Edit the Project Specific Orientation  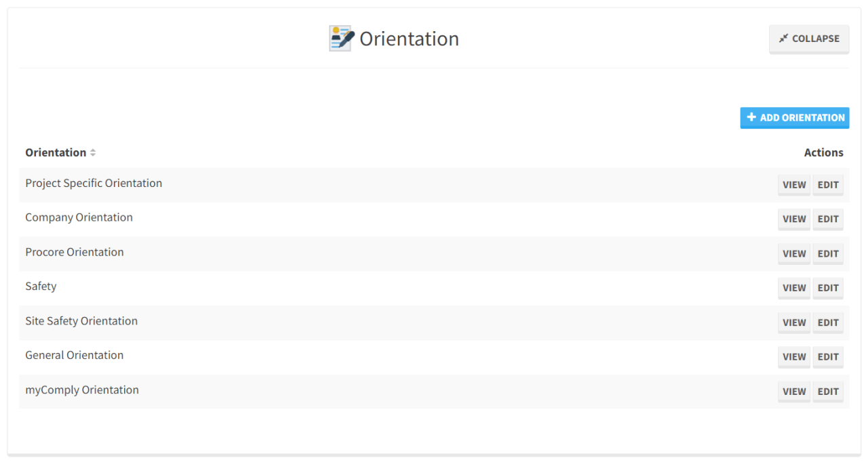click(828, 184)
